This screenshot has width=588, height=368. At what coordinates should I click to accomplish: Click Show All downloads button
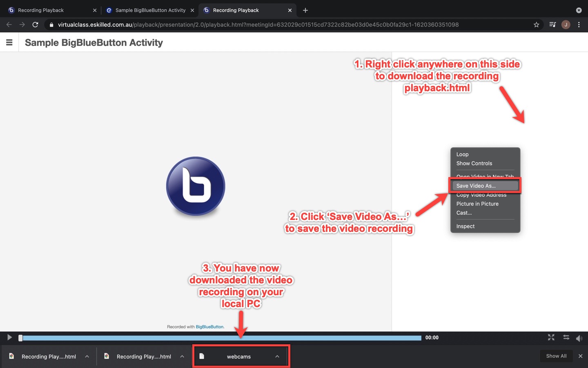coord(556,356)
